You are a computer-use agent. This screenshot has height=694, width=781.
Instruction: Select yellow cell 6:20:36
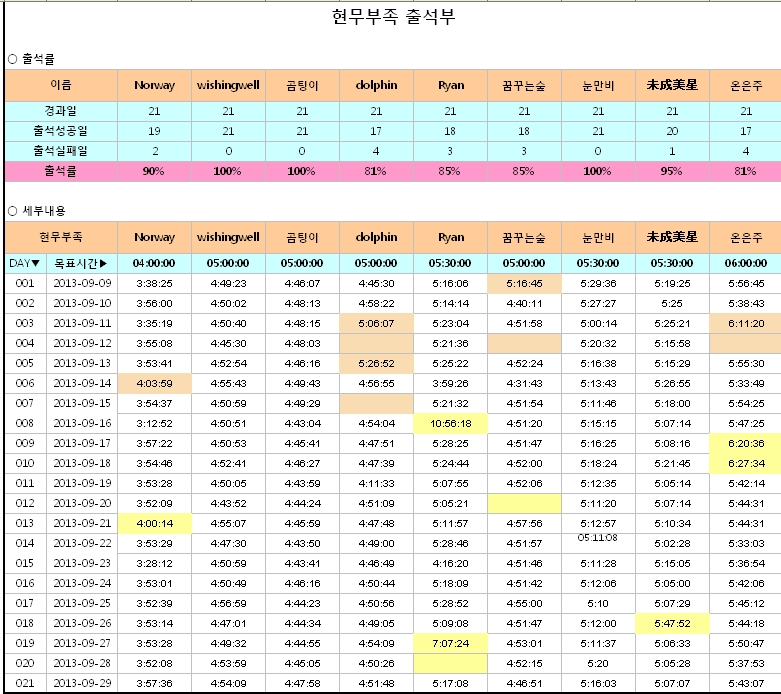click(x=746, y=443)
